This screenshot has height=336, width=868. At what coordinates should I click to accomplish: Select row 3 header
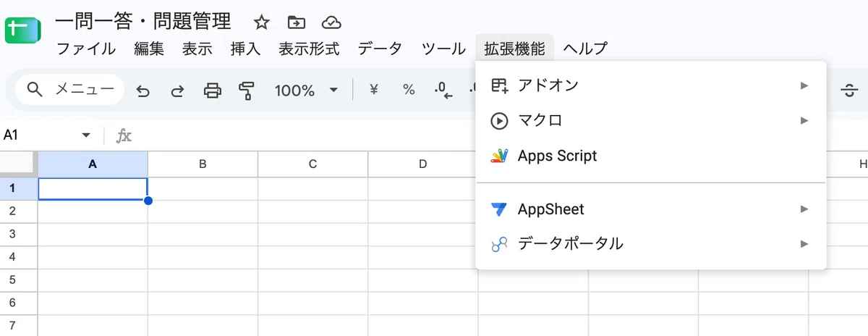coord(19,235)
